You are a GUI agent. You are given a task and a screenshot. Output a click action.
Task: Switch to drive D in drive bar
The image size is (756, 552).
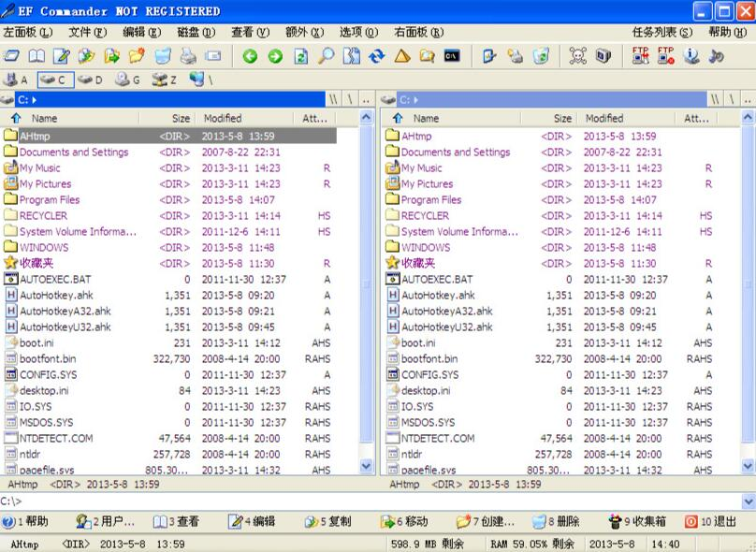click(90, 80)
